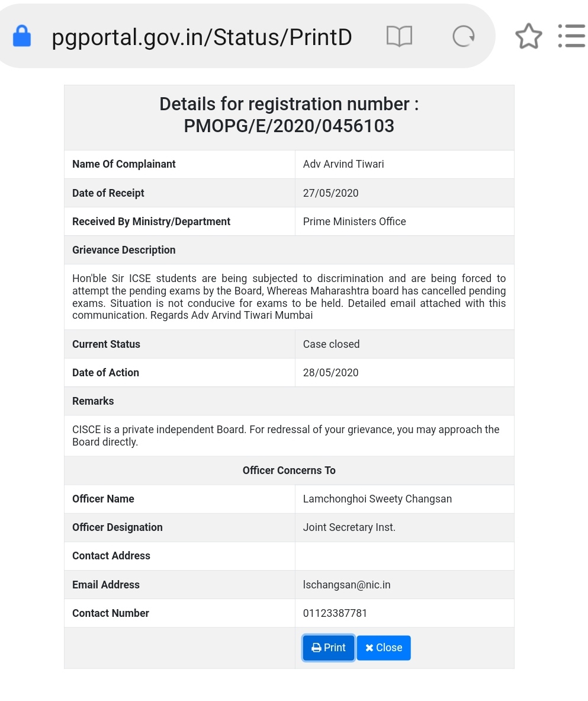
Task: Reload the page with refresh icon
Action: coord(463,36)
